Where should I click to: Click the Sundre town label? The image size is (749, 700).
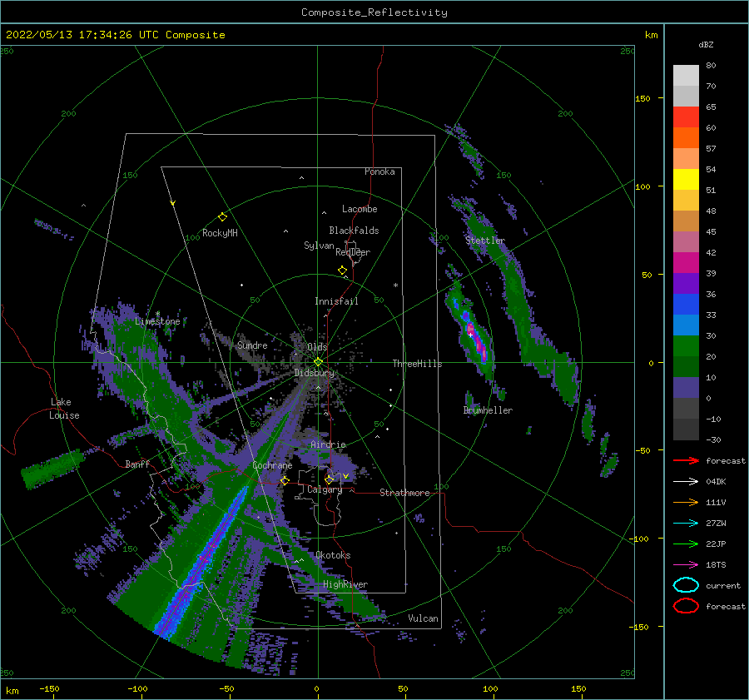(x=252, y=345)
